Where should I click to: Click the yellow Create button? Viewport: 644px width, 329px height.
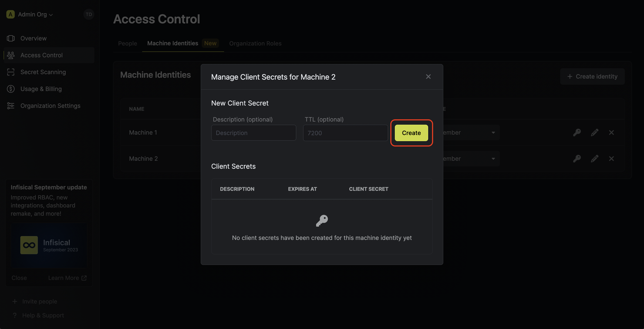tap(411, 133)
